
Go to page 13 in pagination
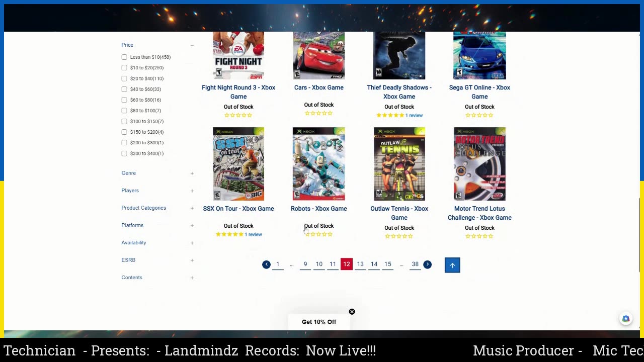click(360, 264)
